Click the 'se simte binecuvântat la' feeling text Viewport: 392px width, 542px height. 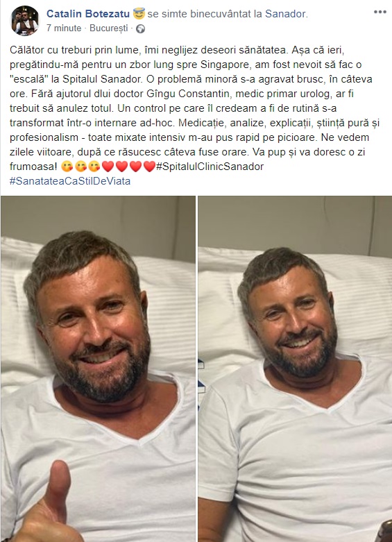click(205, 14)
